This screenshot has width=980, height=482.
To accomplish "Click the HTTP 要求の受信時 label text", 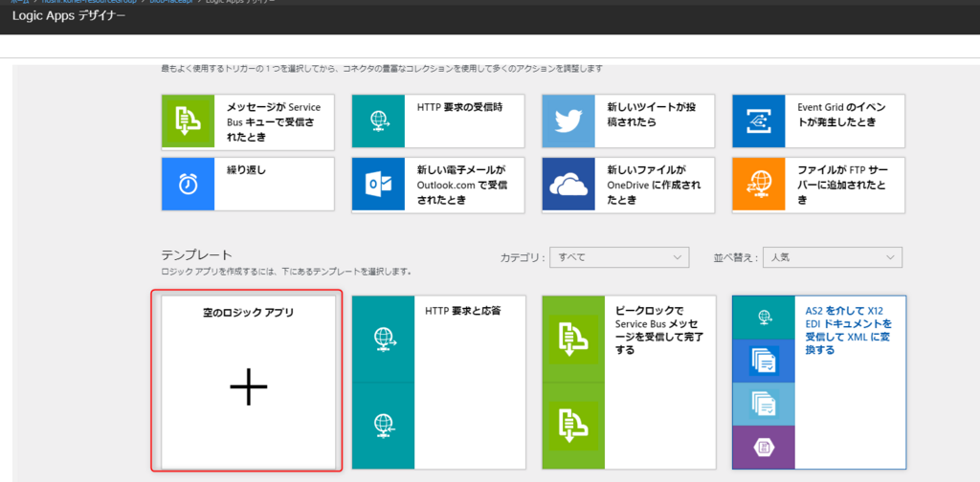I will [459, 107].
